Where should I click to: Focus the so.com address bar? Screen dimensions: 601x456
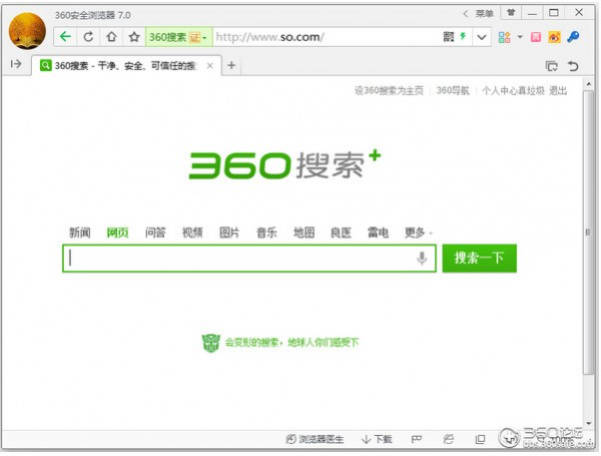(x=326, y=37)
